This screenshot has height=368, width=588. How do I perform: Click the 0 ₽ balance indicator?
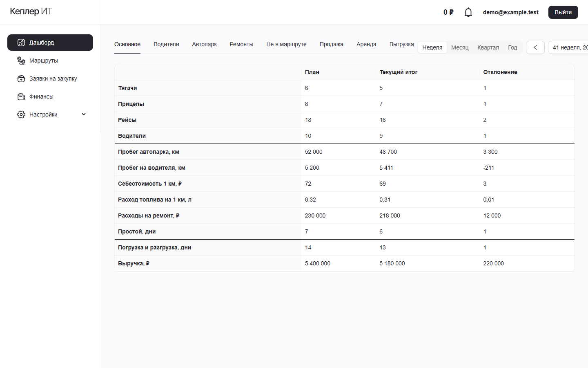[448, 12]
